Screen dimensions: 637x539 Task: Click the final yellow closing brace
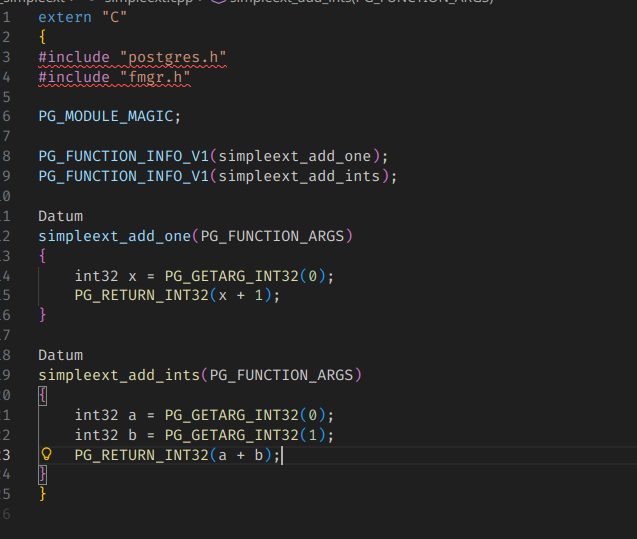coord(42,494)
